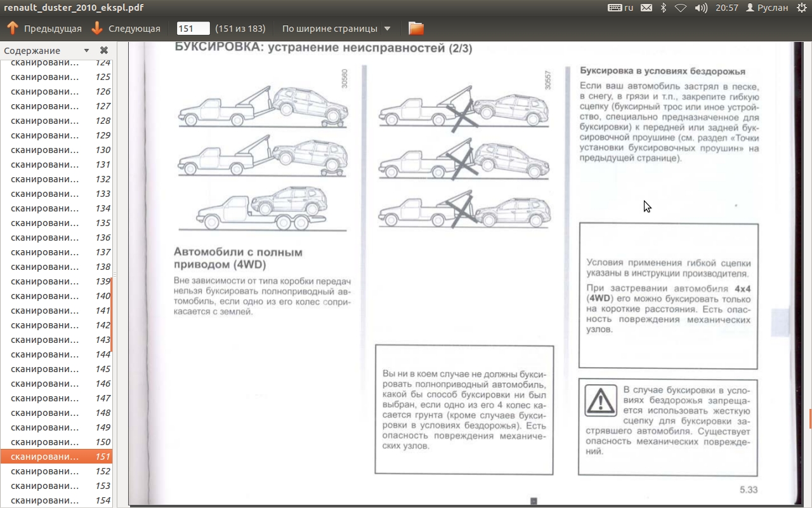Screen dimensions: 812x508
Task: Select contents entry for page 146
Action: coord(56,384)
